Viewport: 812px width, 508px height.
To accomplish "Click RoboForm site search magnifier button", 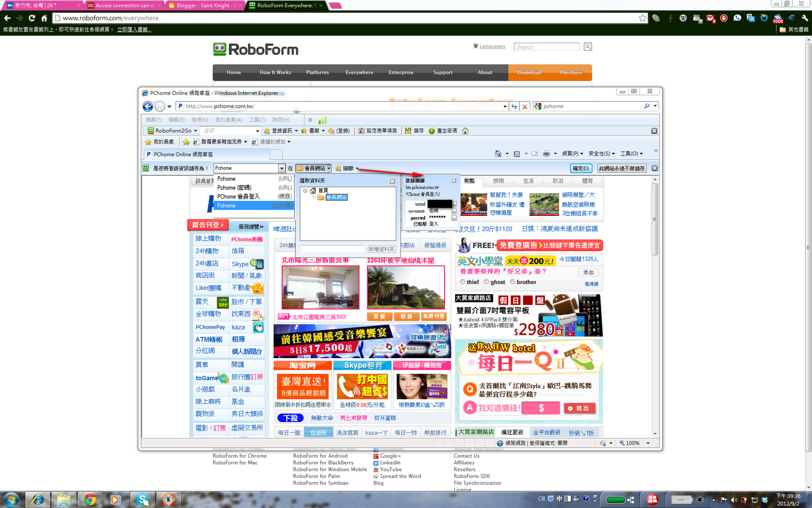I will pos(588,47).
